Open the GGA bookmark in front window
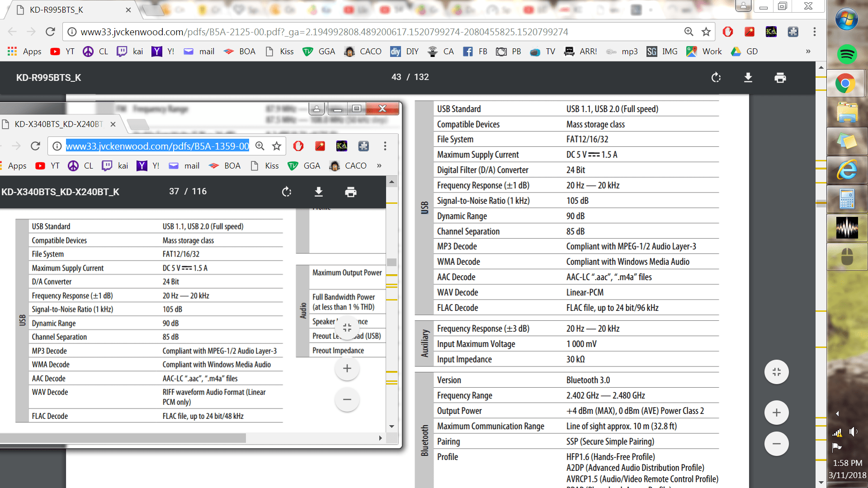The image size is (868, 488). [x=304, y=166]
